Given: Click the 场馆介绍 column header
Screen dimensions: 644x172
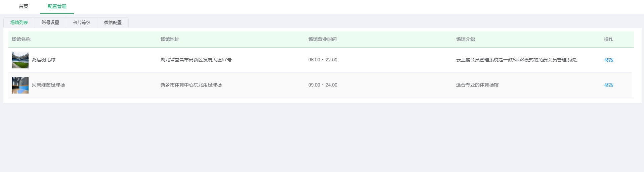Looking at the screenshot, I should (x=466, y=39).
